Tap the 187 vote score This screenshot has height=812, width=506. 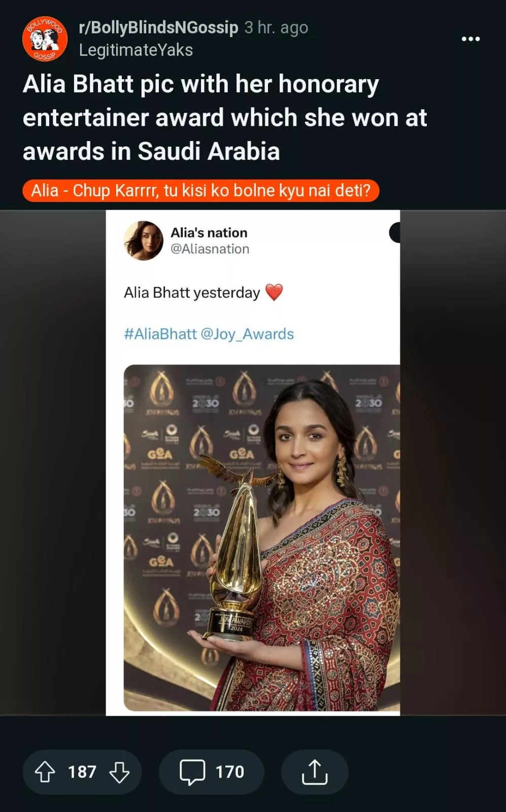pos(82,772)
